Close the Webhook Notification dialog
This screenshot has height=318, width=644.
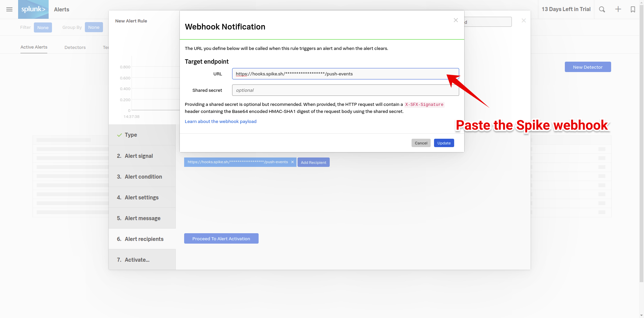point(455,20)
